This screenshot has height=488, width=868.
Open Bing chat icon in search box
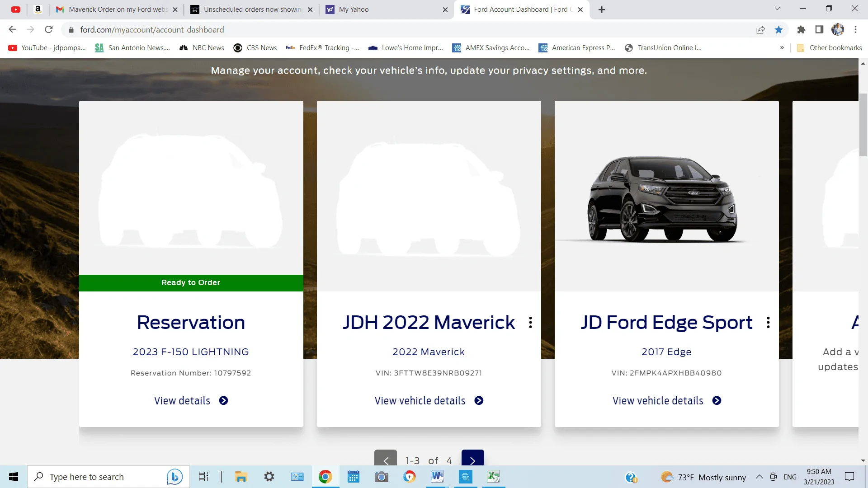(175, 477)
